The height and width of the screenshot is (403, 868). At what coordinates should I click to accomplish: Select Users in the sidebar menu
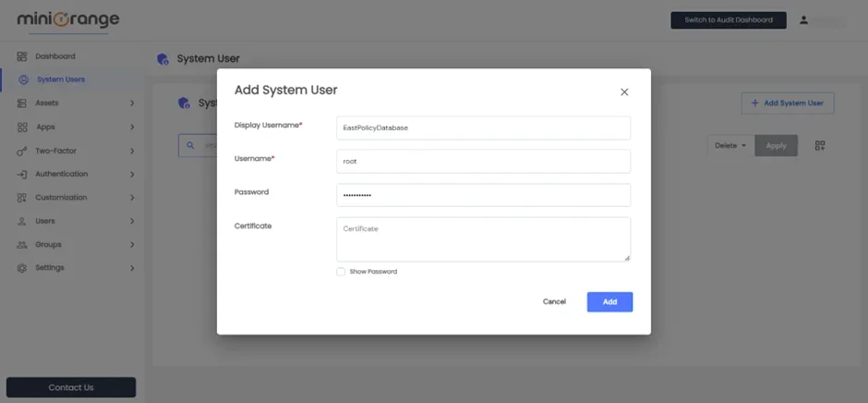point(45,221)
